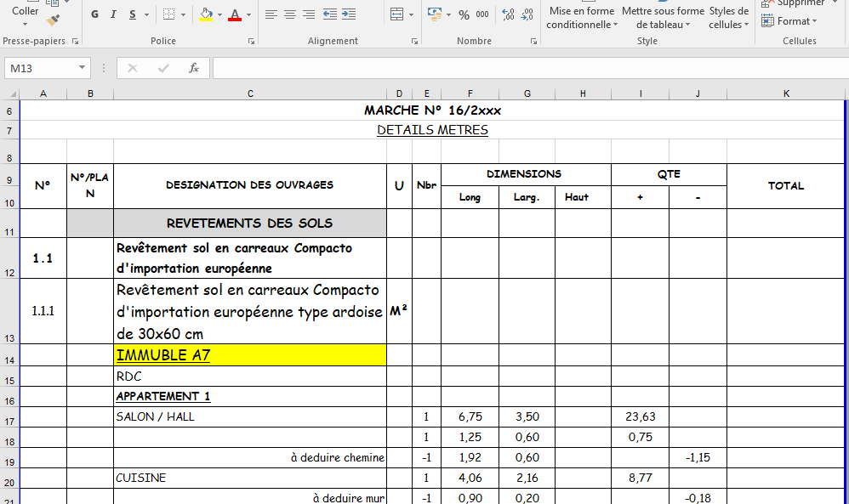Screen dimensions: 849x504
Task: Center-align the cell text horizontally
Action: (x=290, y=14)
